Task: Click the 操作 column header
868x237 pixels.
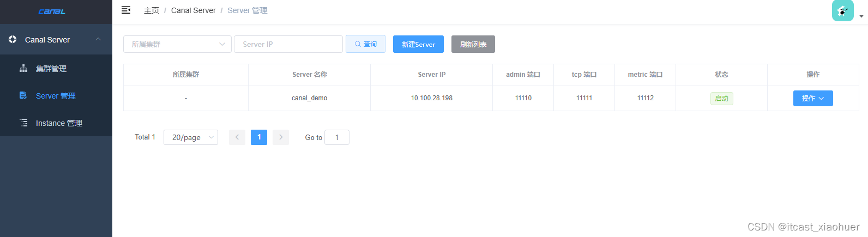Action: (x=813, y=75)
